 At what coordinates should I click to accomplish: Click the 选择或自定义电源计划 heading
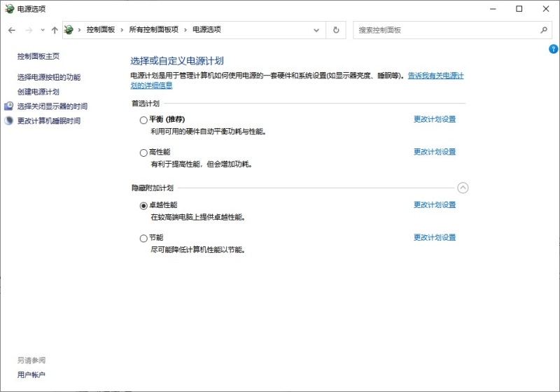(x=177, y=61)
